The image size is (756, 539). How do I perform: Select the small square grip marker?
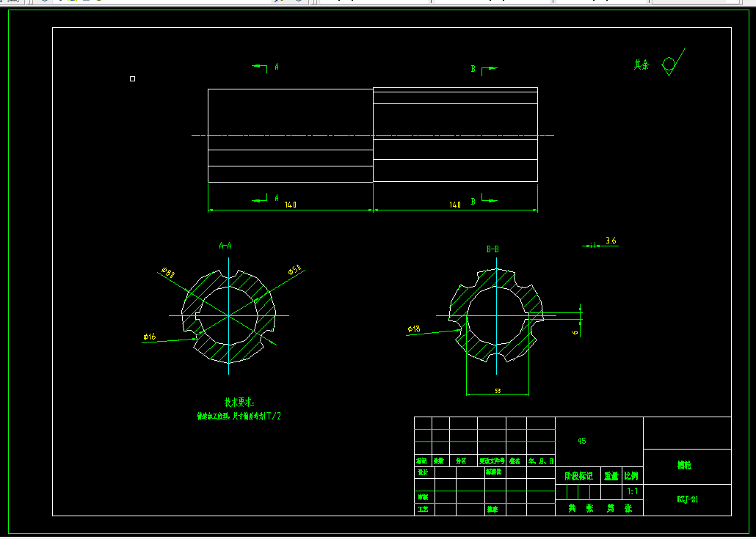(133, 78)
